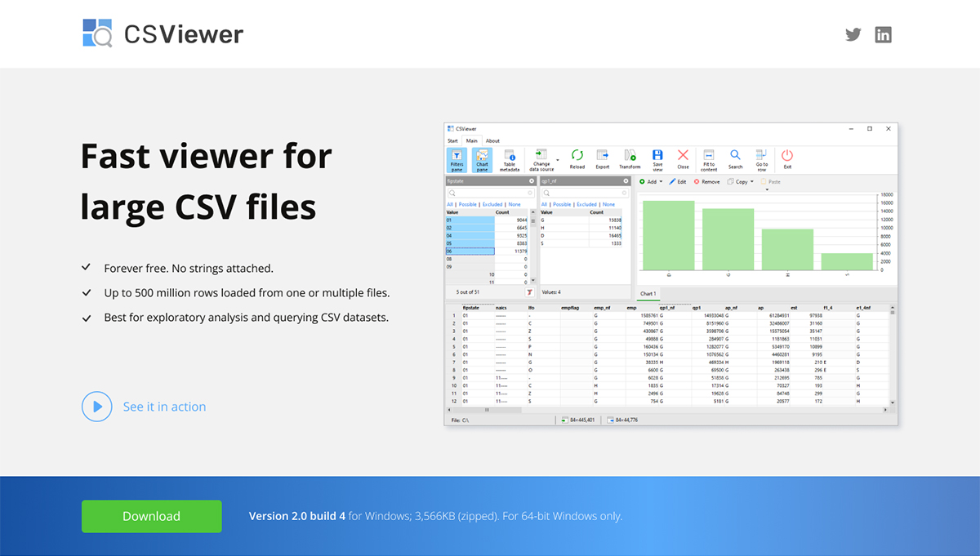The width and height of the screenshot is (980, 556).
Task: Open the See it in action link
Action: [164, 407]
